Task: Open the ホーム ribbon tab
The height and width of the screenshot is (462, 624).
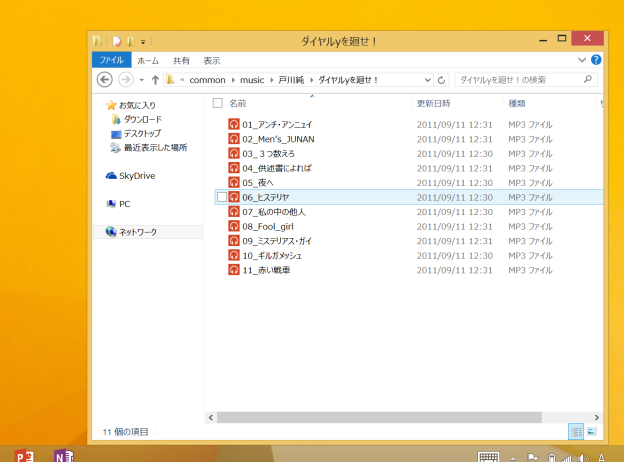Action: [148, 60]
